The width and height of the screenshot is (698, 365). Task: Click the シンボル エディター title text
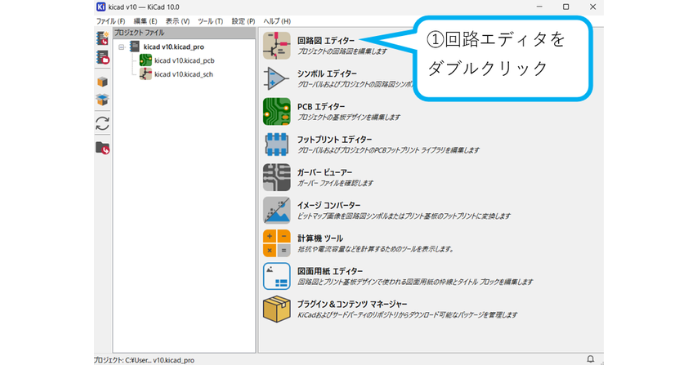click(x=327, y=73)
